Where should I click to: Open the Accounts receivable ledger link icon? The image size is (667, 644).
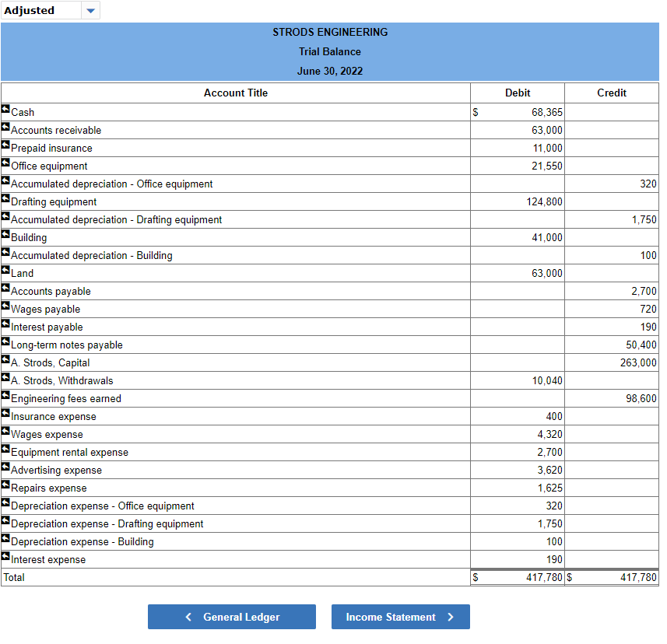click(x=5, y=128)
